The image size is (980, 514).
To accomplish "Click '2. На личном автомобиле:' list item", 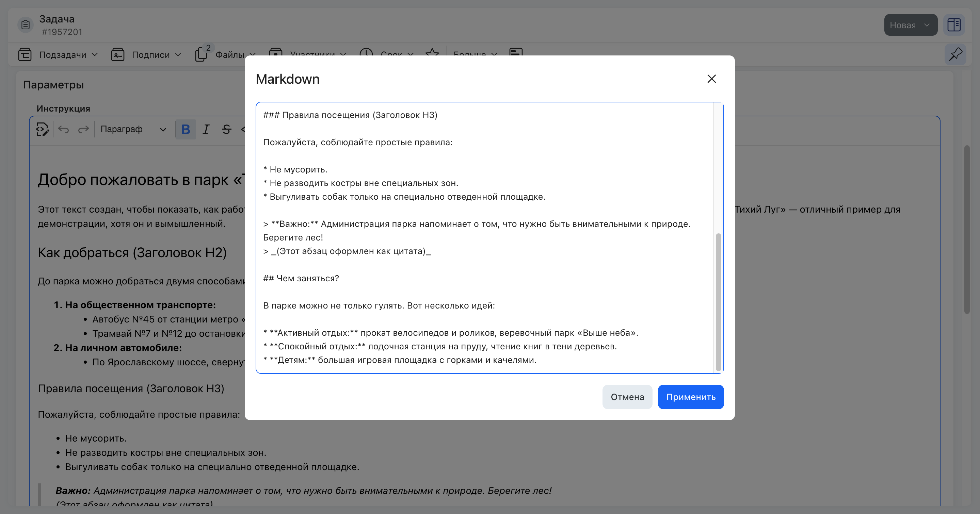I will tap(117, 347).
